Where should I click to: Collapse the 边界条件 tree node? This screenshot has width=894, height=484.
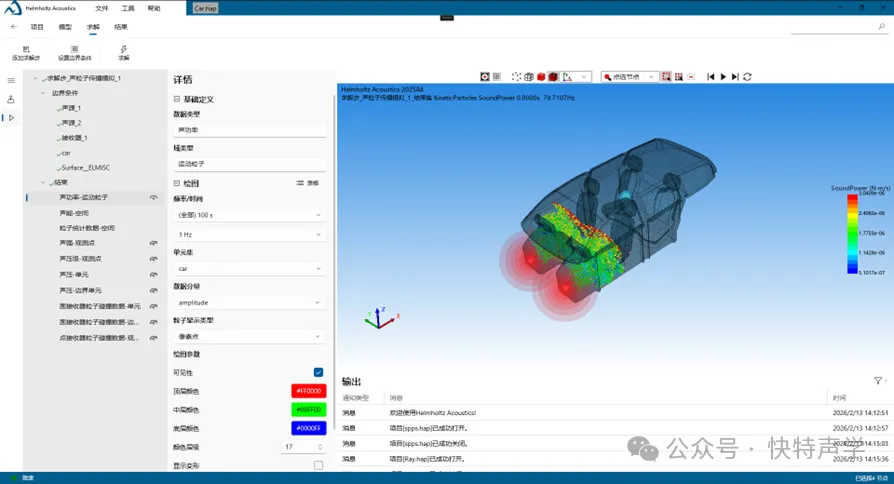(x=43, y=93)
